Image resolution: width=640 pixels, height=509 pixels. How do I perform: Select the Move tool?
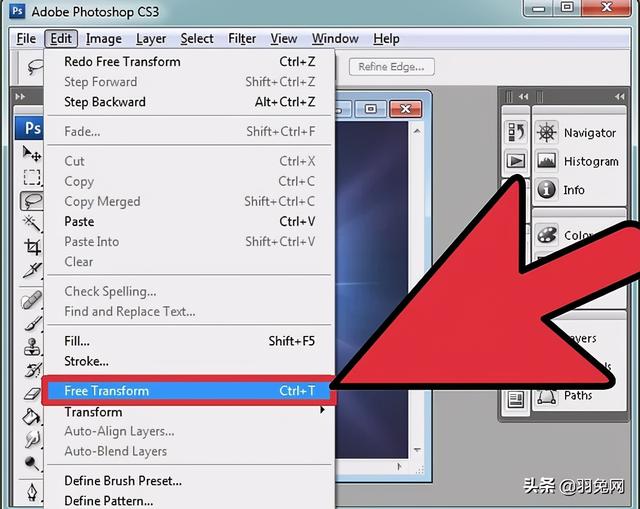(32, 154)
